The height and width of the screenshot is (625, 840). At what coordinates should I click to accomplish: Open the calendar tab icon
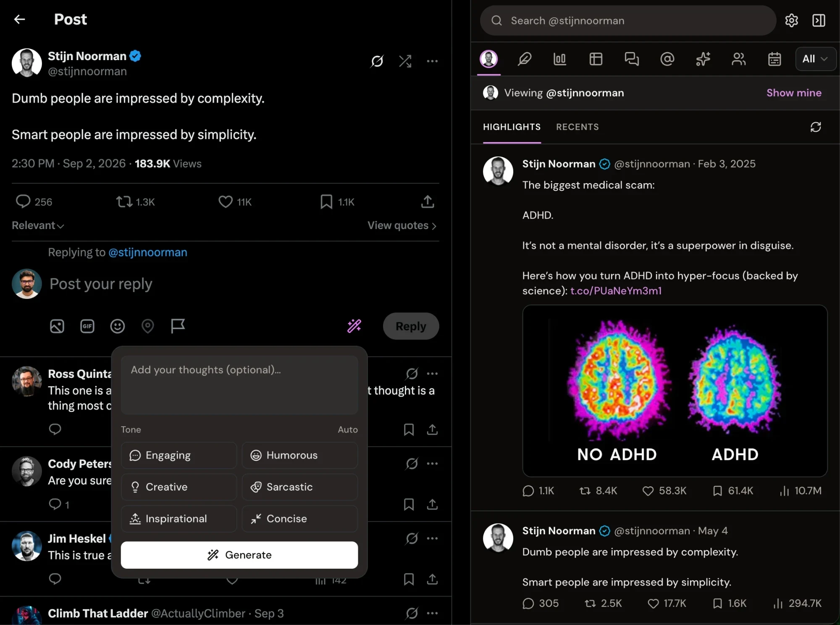(774, 59)
